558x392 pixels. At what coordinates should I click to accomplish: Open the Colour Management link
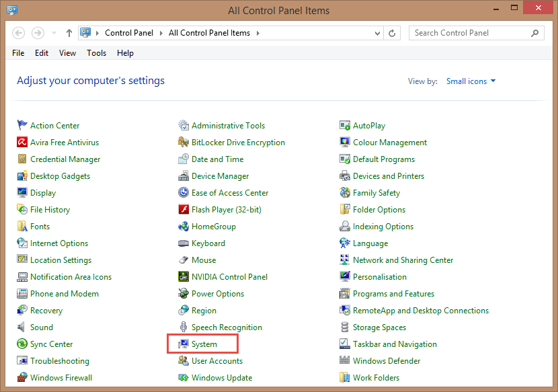click(x=390, y=143)
